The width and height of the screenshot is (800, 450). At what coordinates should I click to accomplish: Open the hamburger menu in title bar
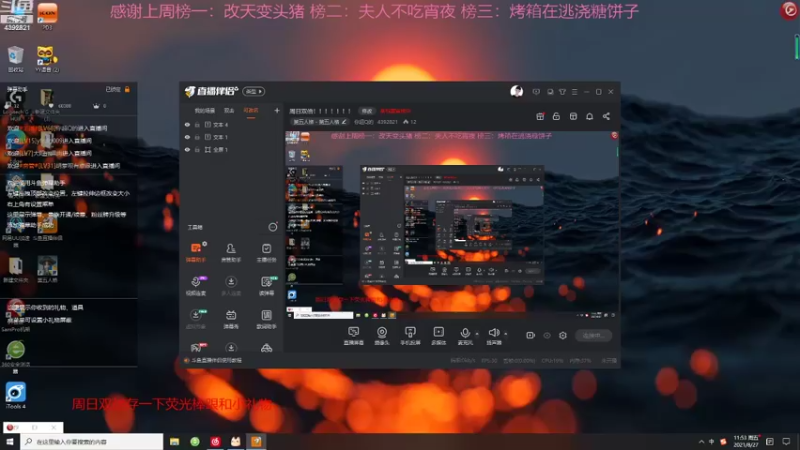(574, 92)
